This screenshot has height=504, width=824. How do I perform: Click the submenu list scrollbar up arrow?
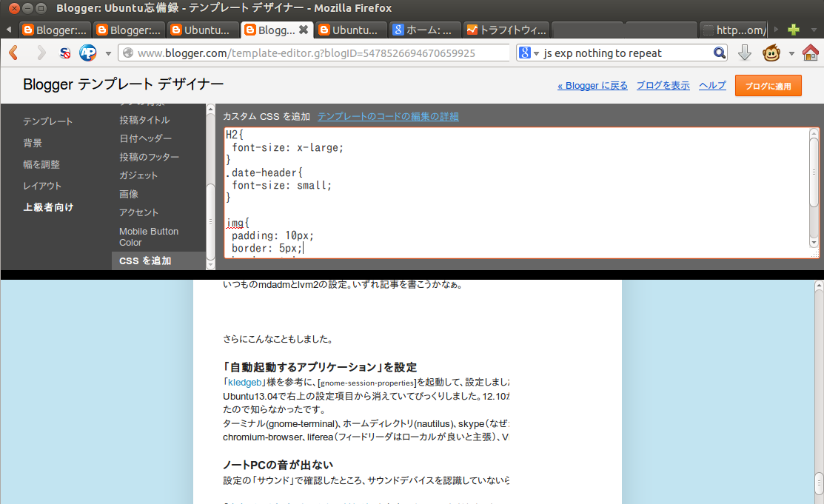click(x=210, y=109)
